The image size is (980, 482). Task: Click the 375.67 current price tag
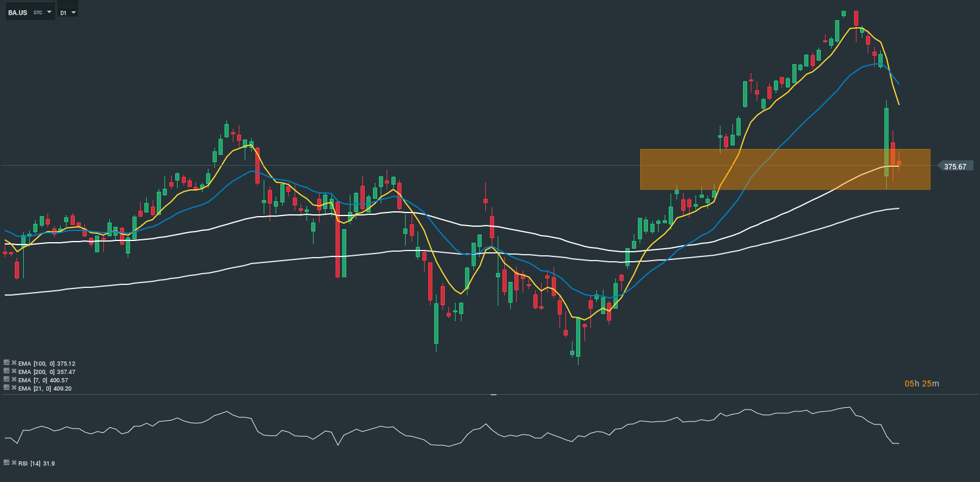point(954,167)
